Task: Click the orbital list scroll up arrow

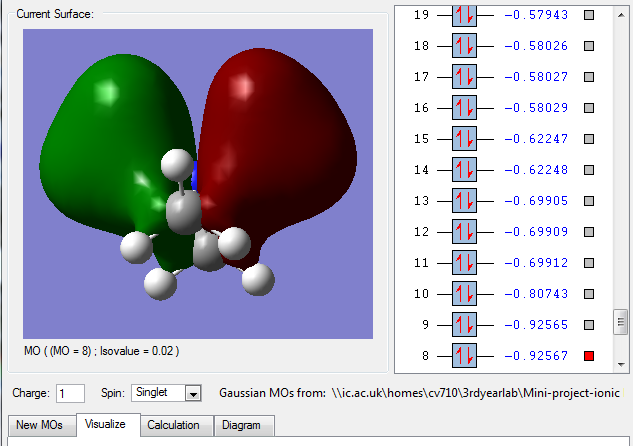Action: click(x=621, y=15)
